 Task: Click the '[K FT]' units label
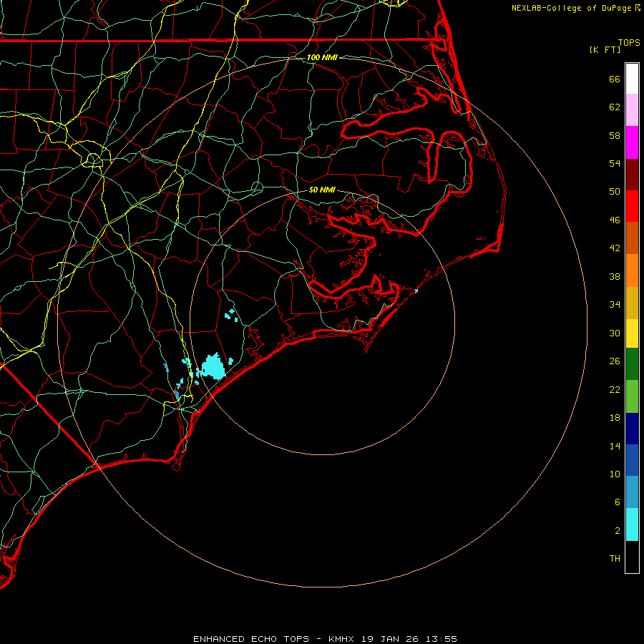click(605, 49)
